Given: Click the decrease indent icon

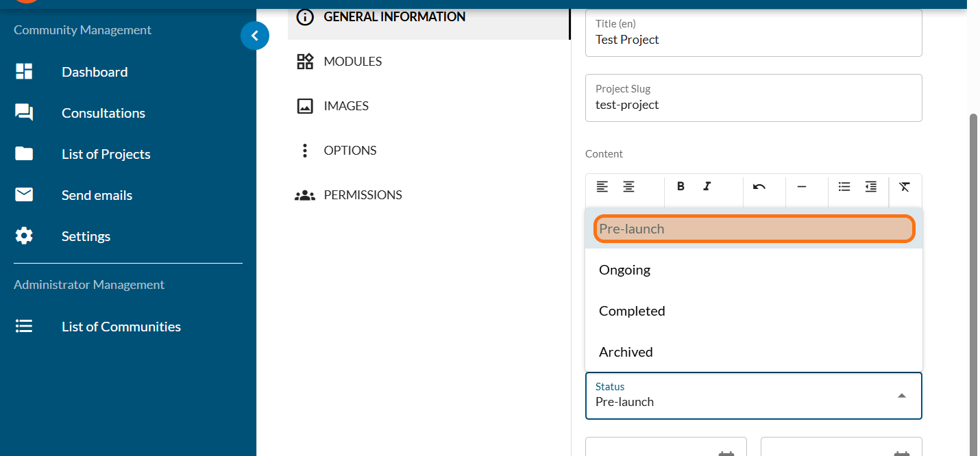Looking at the screenshot, I should click(x=870, y=187).
